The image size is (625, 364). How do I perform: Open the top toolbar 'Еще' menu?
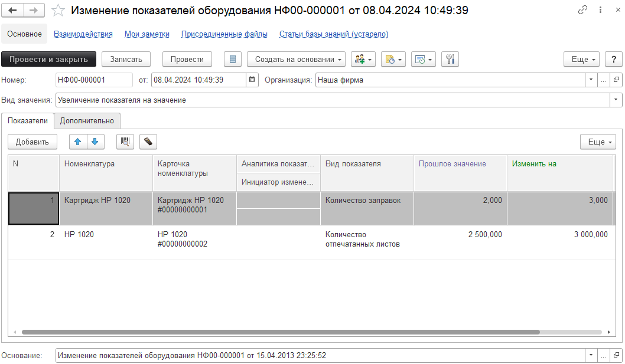[582, 59]
